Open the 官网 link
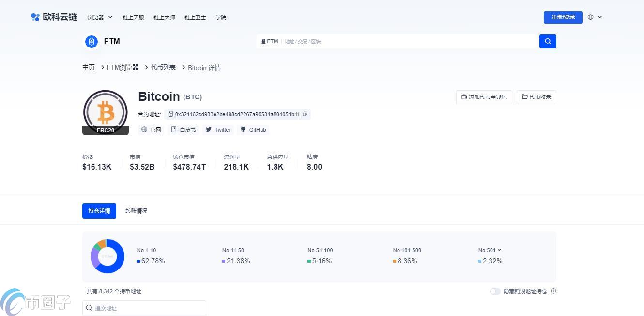644x316 pixels. [x=151, y=130]
